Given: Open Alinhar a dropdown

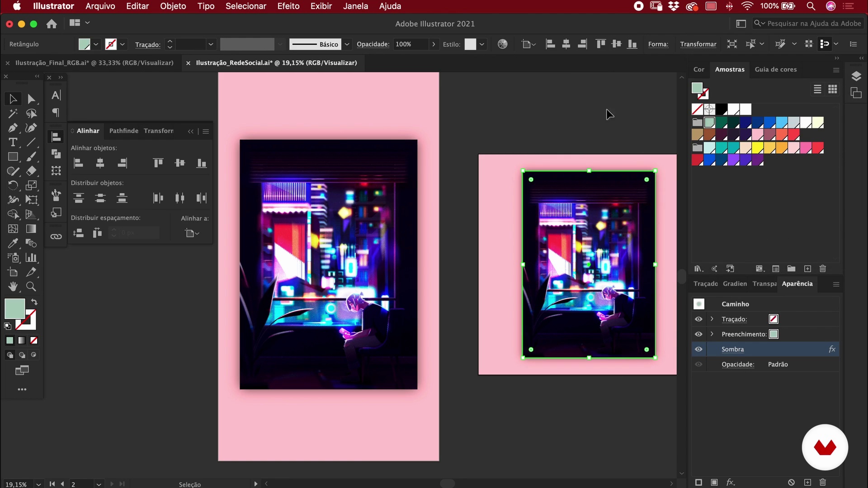Looking at the screenshot, I should pos(192,233).
